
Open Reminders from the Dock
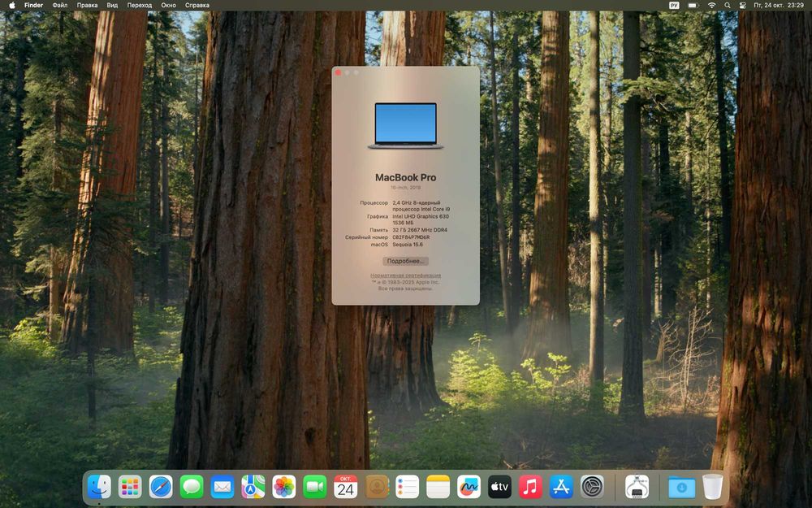pos(407,487)
